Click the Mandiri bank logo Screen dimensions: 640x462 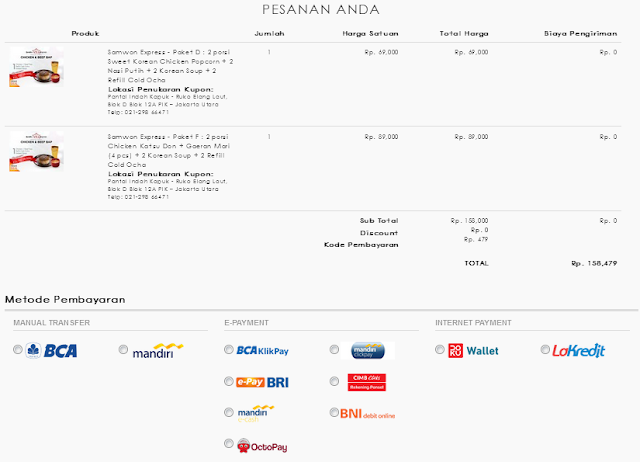(x=158, y=351)
